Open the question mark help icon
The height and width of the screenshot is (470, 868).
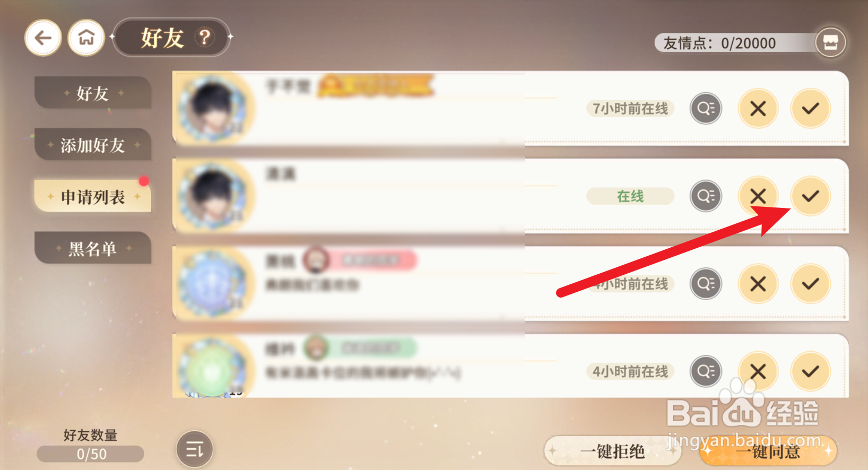pyautogui.click(x=205, y=37)
